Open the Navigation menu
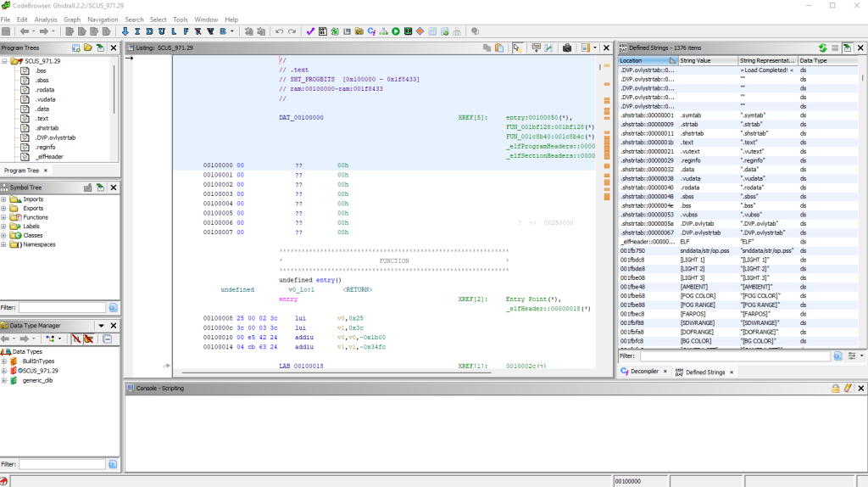This screenshot has height=487, width=868. tap(103, 19)
